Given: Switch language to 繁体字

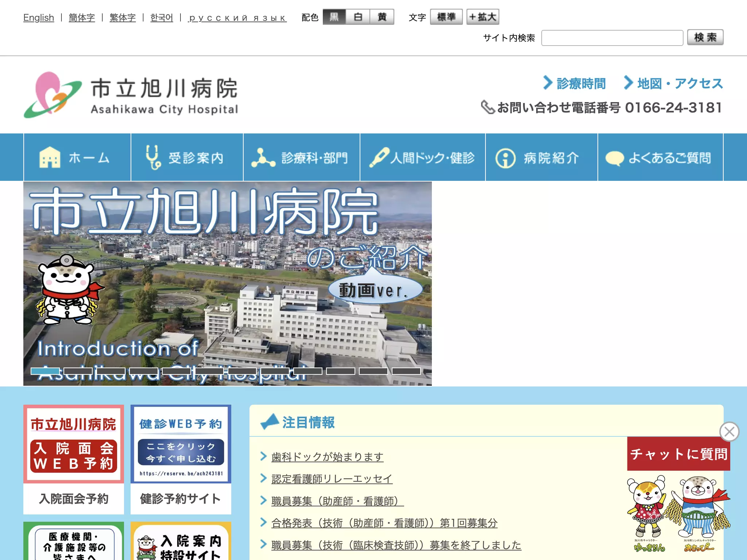Looking at the screenshot, I should tap(123, 17).
